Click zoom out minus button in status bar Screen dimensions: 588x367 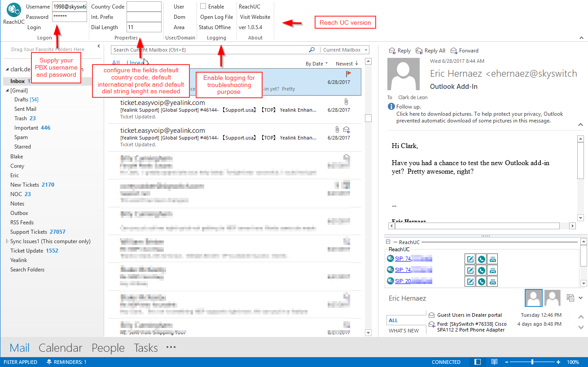tap(507, 362)
